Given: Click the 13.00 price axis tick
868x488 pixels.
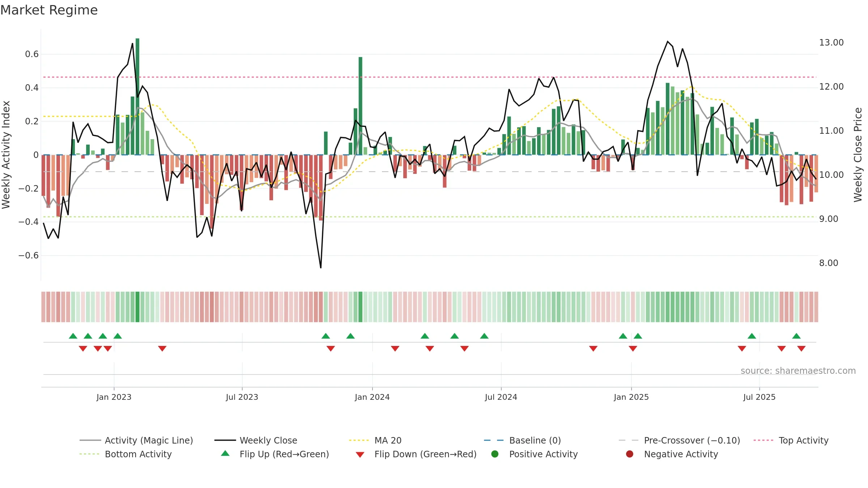Looking at the screenshot, I should pyautogui.click(x=831, y=43).
